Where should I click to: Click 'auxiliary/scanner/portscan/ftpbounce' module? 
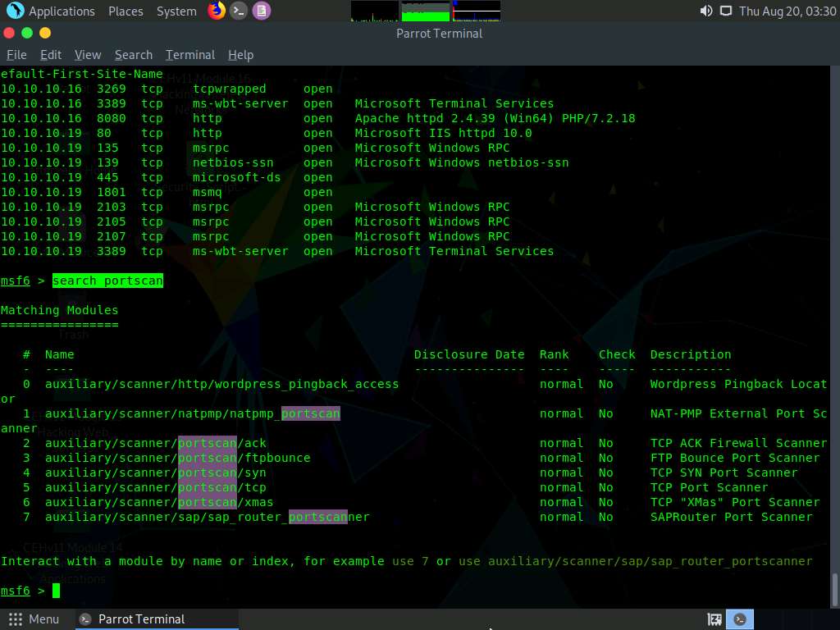coord(178,458)
